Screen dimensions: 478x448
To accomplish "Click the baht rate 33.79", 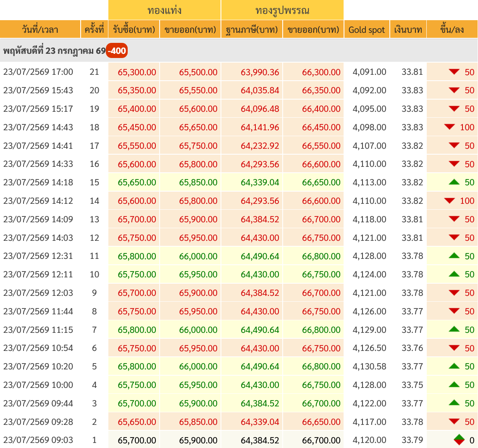I will 412,440.
